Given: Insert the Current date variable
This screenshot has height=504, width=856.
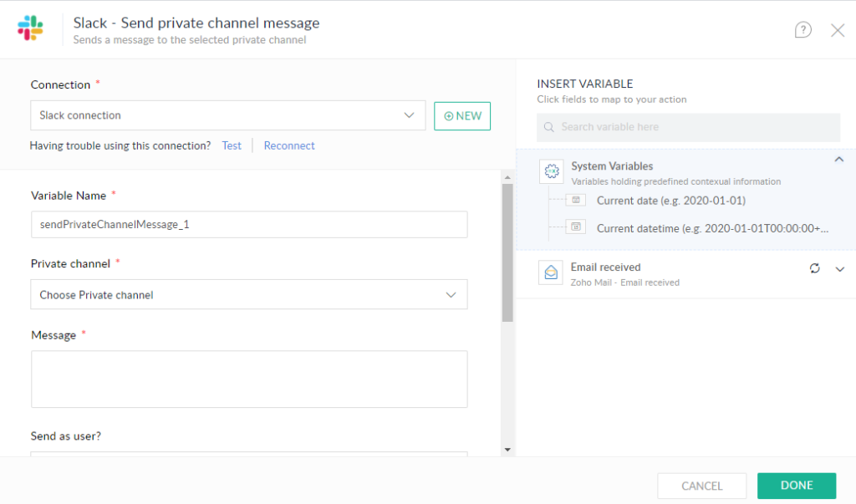Looking at the screenshot, I should point(671,201).
